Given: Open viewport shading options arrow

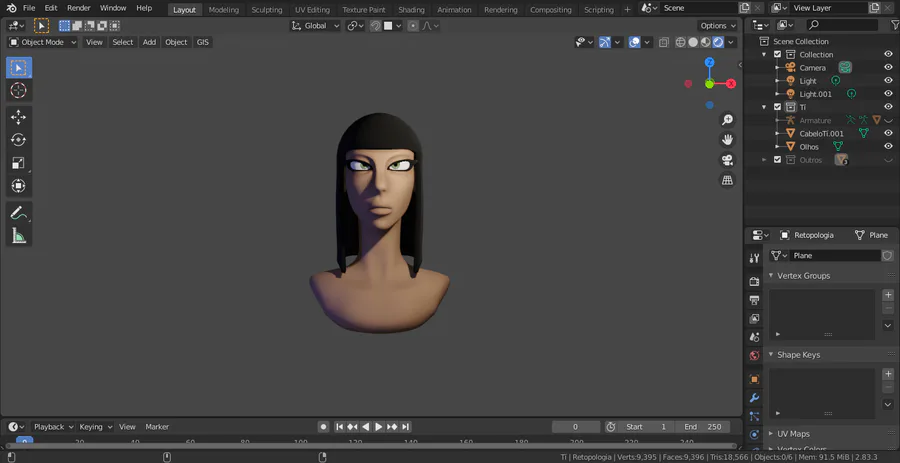Looking at the screenshot, I should pos(731,42).
